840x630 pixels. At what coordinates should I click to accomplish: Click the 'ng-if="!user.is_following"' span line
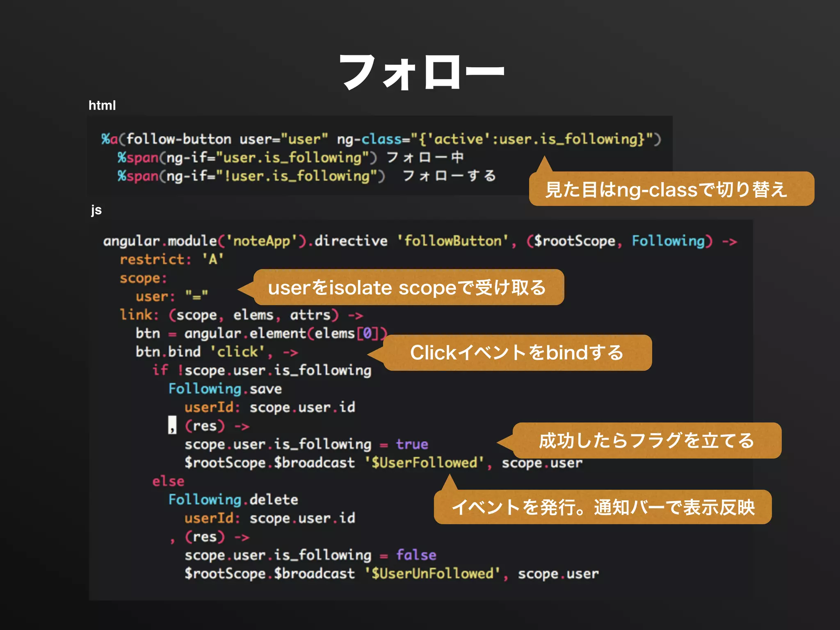click(307, 176)
